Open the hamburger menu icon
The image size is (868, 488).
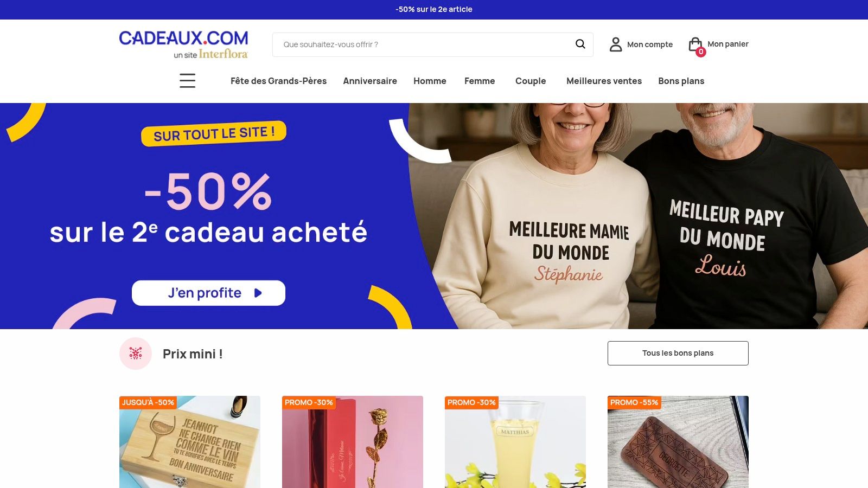187,81
